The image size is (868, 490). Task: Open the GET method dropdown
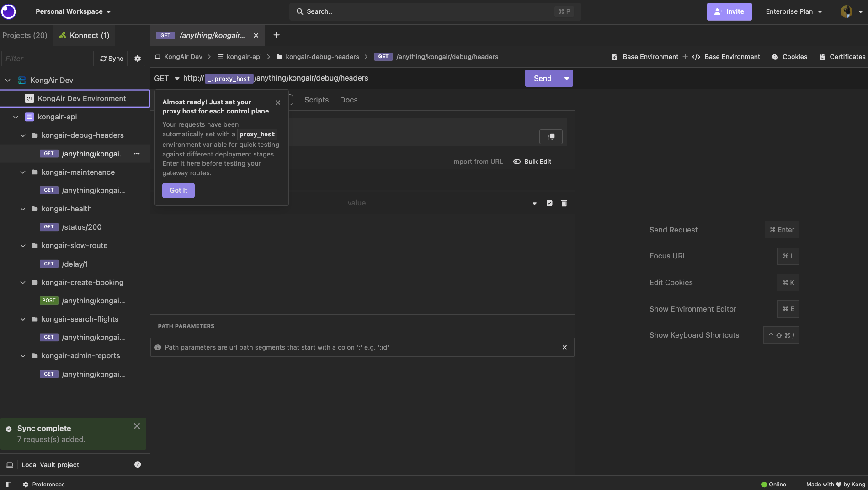click(x=167, y=78)
